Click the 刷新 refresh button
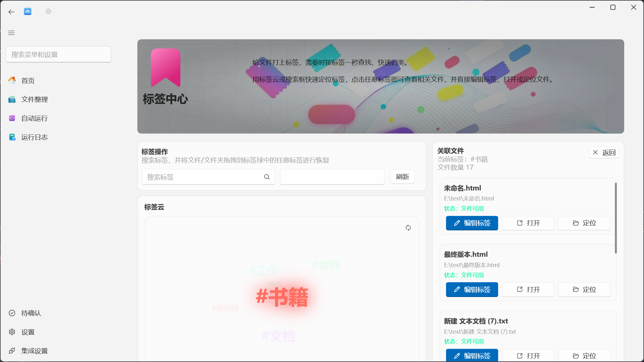644x362 pixels. [403, 177]
